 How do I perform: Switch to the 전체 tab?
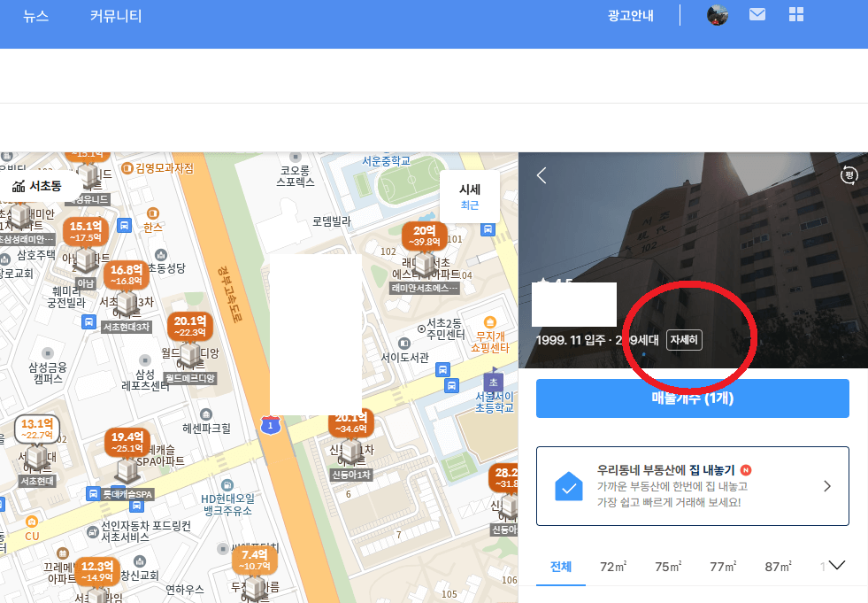560,565
